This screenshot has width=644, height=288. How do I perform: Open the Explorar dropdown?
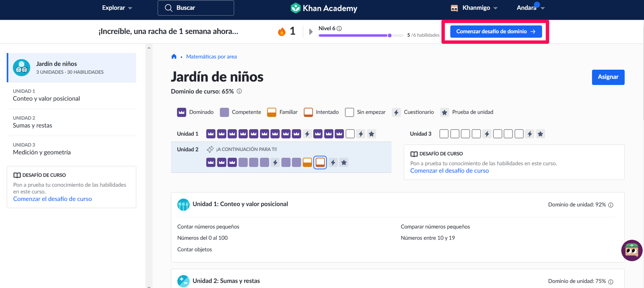[x=117, y=8]
